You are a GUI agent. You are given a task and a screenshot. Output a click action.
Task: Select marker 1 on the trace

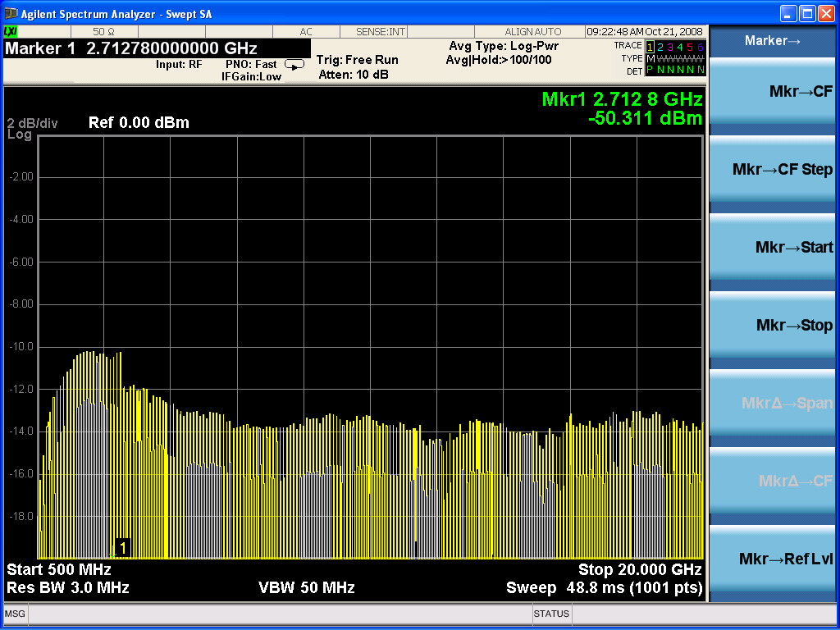pos(122,546)
